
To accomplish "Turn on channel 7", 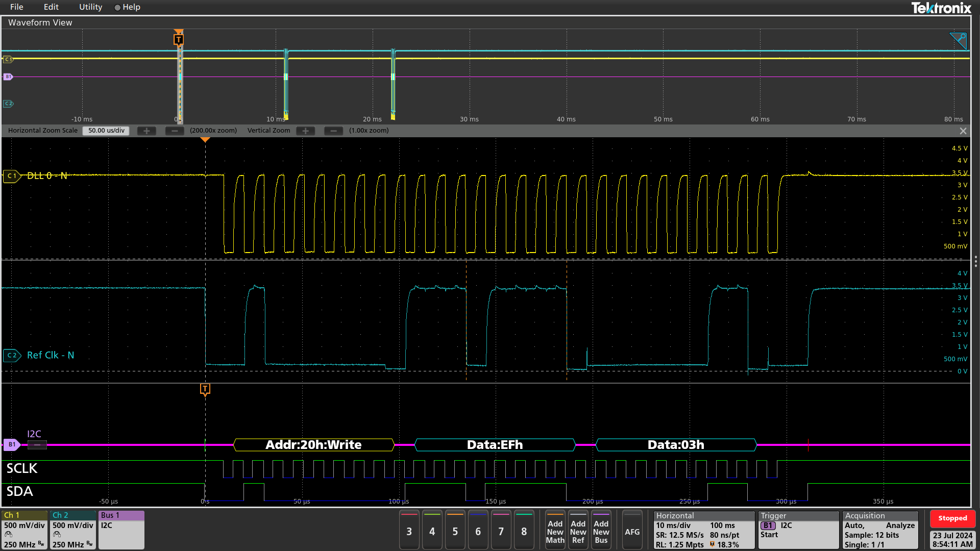I will click(x=501, y=531).
